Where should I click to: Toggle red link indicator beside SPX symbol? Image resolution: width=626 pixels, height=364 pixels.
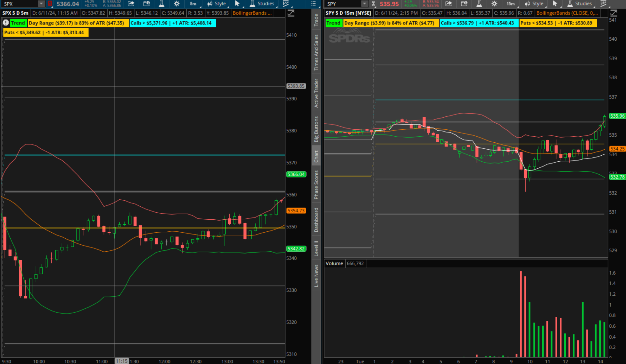(50, 4)
